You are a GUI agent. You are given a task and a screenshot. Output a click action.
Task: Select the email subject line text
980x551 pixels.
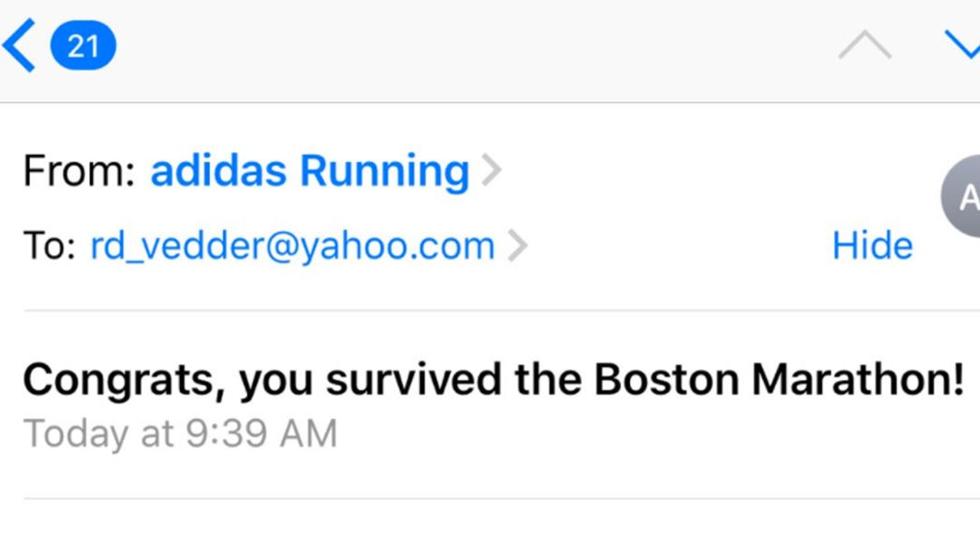(x=493, y=380)
